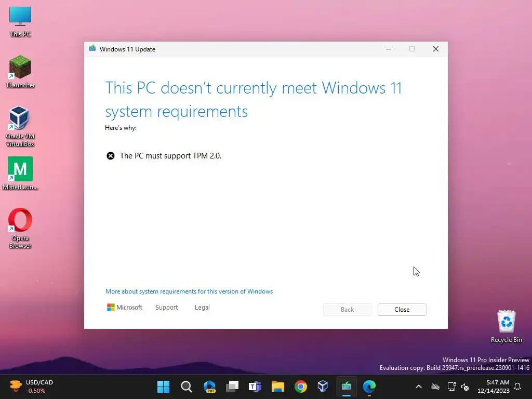This screenshot has height=399, width=532.
Task: Click the muted volume tray icon
Action: [465, 387]
